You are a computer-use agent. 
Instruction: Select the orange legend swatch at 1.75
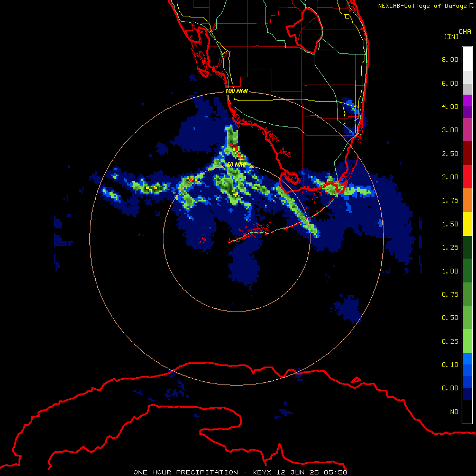(467, 200)
